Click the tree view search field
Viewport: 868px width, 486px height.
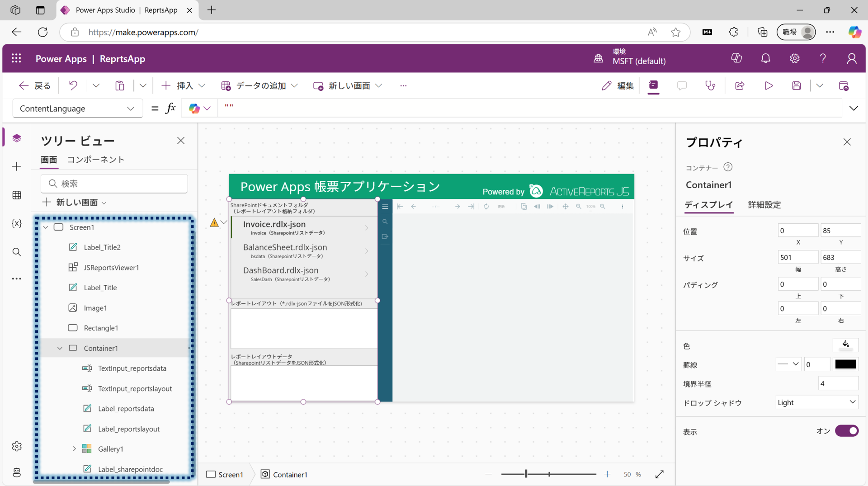(114, 184)
